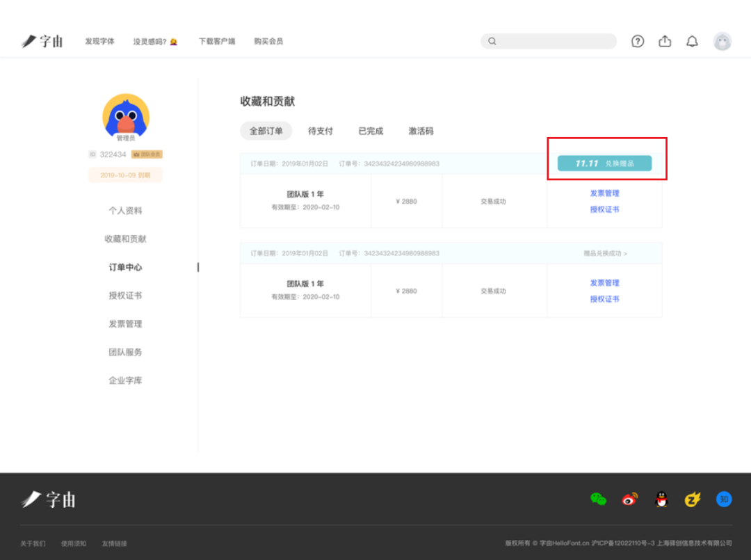
Task: Switch to 待支付 orders tab
Action: pos(321,131)
